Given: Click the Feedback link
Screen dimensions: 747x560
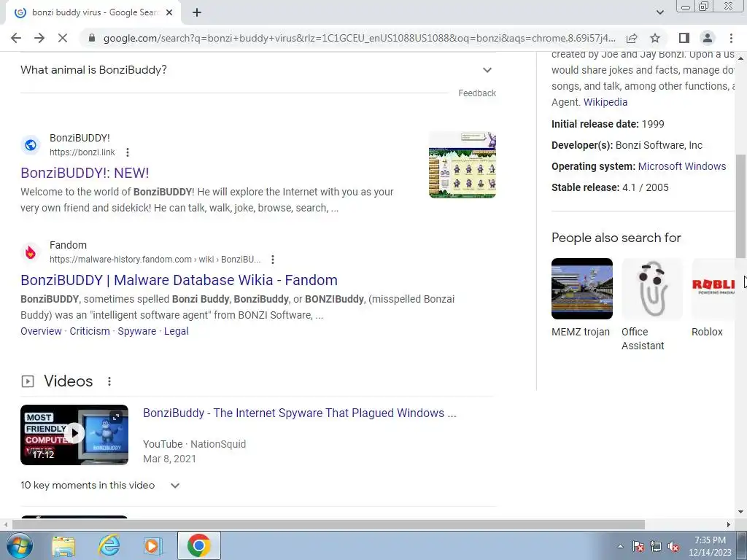Looking at the screenshot, I should pyautogui.click(x=477, y=93).
